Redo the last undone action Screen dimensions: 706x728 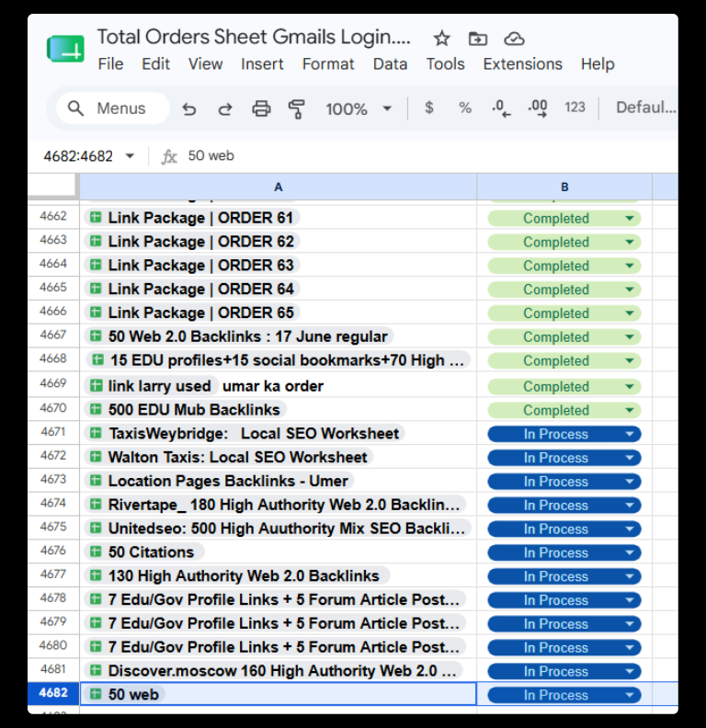(225, 108)
